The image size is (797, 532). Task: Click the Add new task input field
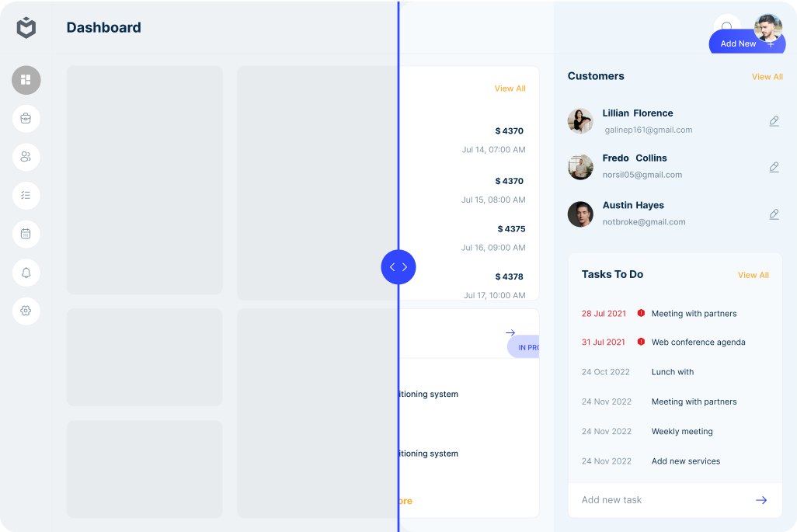[660, 500]
